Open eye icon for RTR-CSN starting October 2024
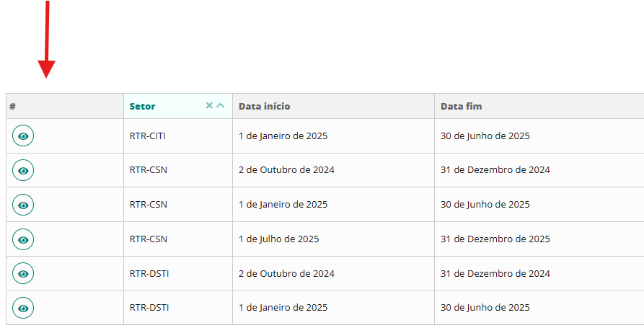644x328 pixels. coord(23,170)
